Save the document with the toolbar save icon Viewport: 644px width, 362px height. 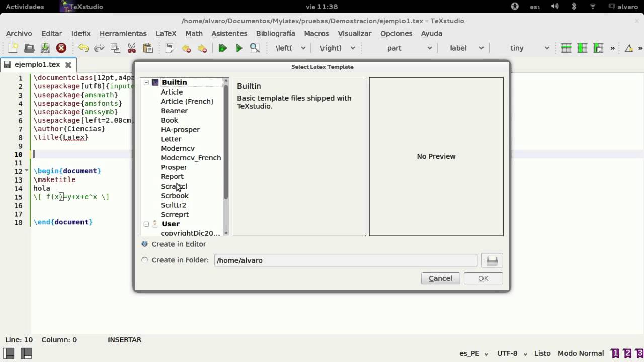[x=45, y=48]
